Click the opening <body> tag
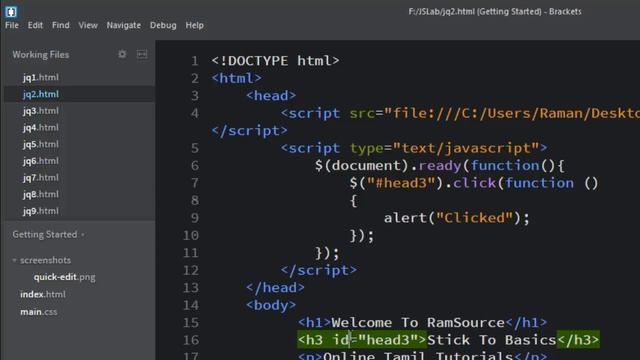 click(x=271, y=305)
